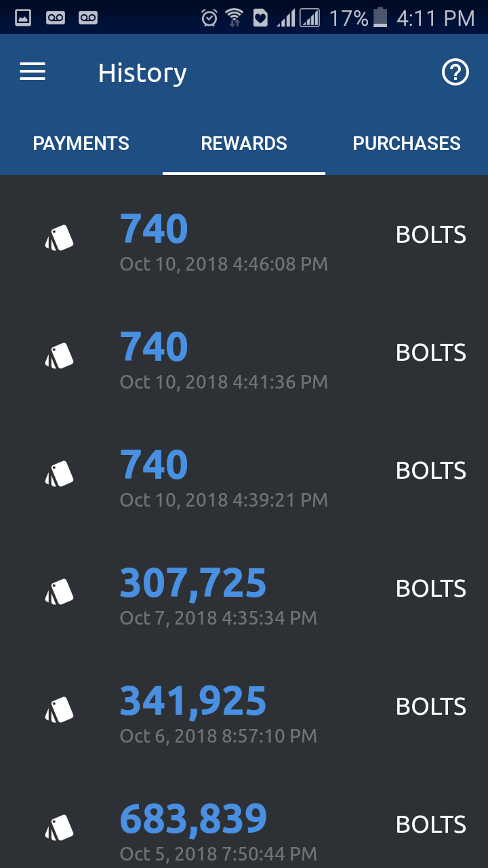Switch to the Payments tab
This screenshot has height=868, width=488.
pos(81,144)
